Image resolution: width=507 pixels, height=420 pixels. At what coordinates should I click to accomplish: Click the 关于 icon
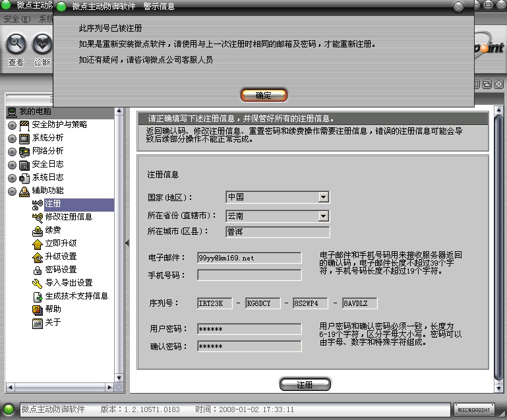pyautogui.click(x=38, y=323)
